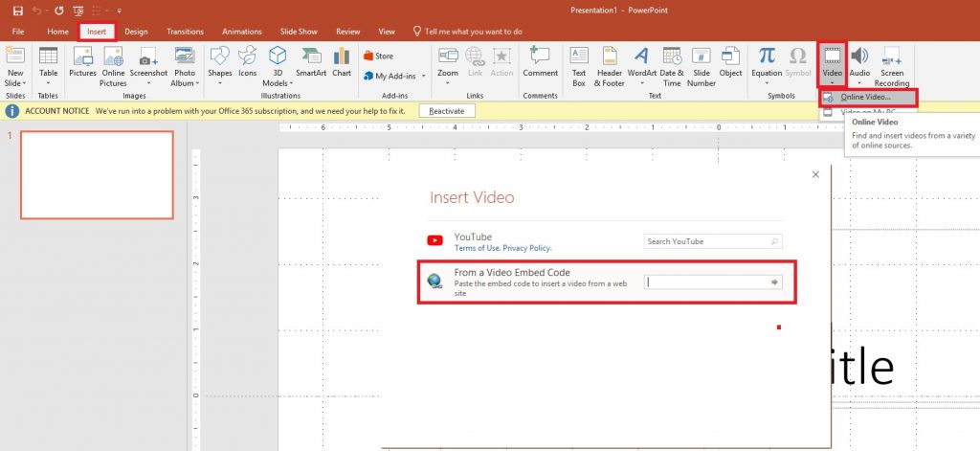
Task: Expand the Table dropdown arrow
Action: (x=48, y=84)
